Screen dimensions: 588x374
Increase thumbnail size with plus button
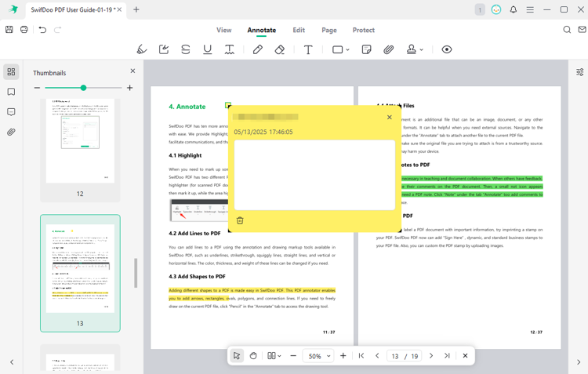tap(129, 88)
